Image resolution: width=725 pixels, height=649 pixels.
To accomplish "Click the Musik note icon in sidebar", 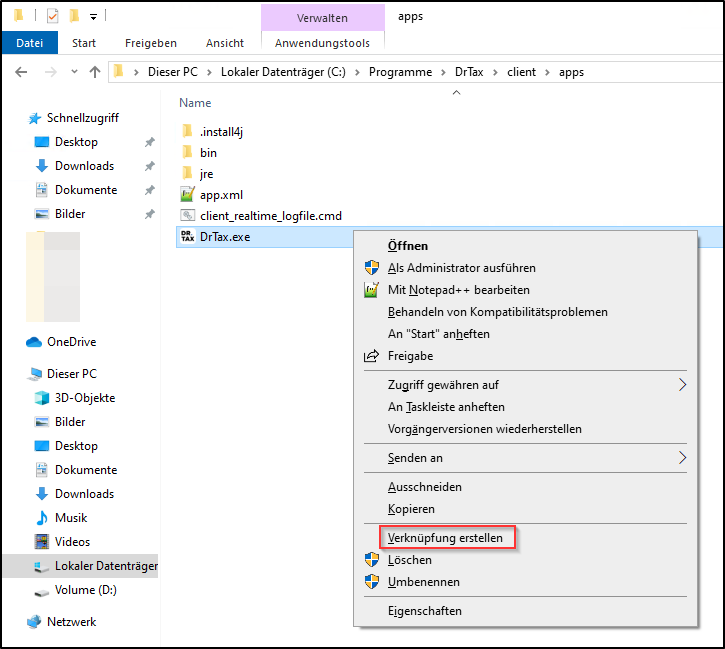I will 42,518.
